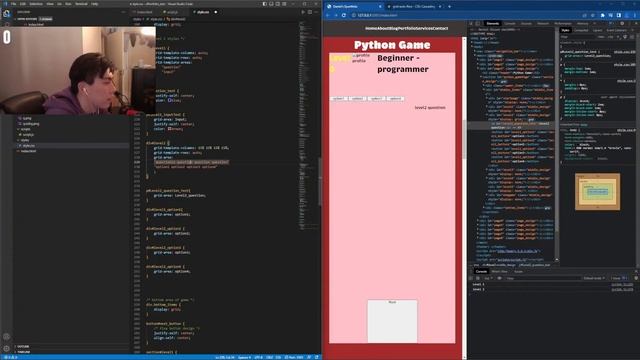The image size is (640, 360).
Task: Open the Manage gear in VS Code activity bar
Action: pos(6,349)
